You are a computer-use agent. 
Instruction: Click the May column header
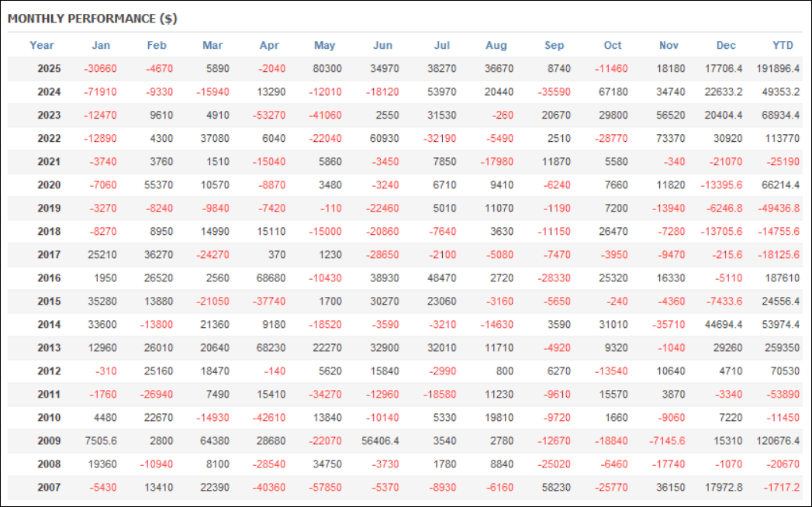pyautogui.click(x=325, y=45)
